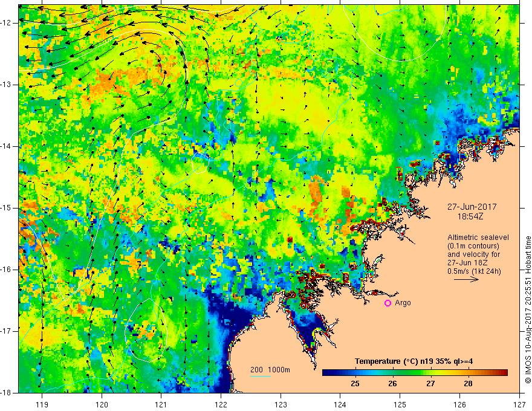This screenshot has height=411, width=532.
Task: Click the latitude axis label '-12'
Action: [6, 23]
